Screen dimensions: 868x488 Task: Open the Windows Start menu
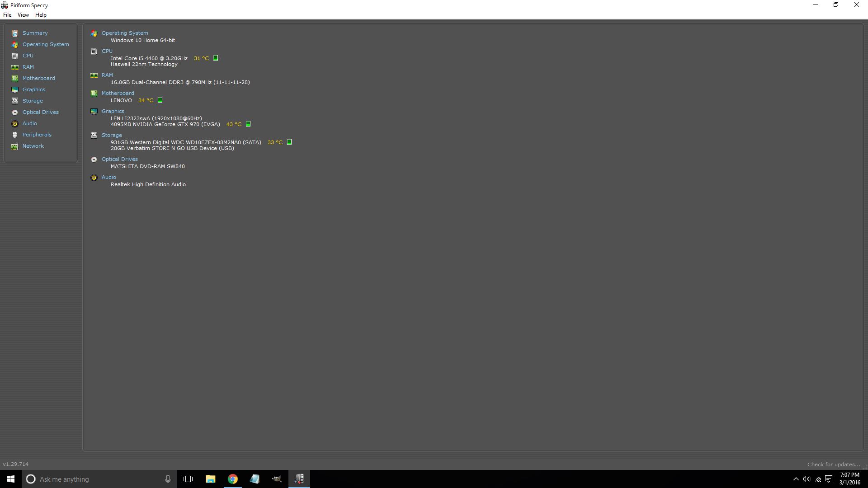click(11, 479)
